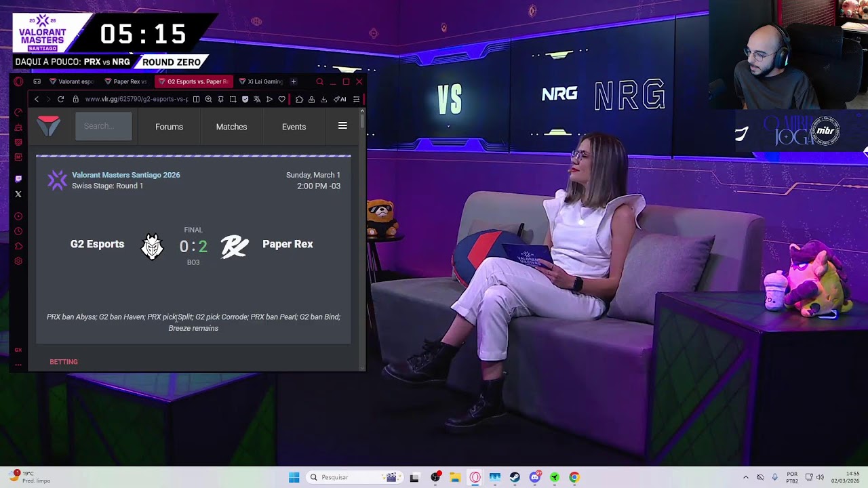Switch to the Valorant esports tab

click(72, 81)
